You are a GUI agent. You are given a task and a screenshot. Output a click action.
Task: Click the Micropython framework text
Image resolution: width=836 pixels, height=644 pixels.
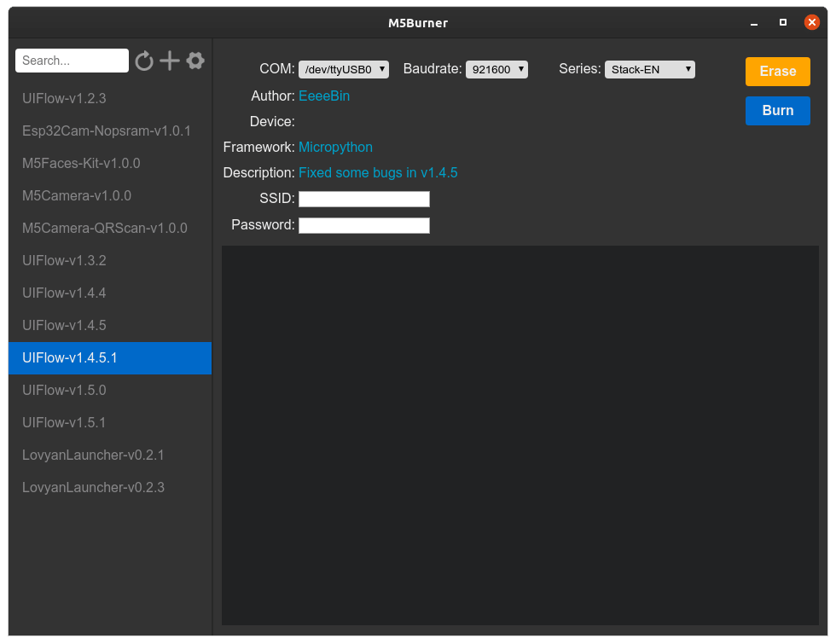click(335, 147)
